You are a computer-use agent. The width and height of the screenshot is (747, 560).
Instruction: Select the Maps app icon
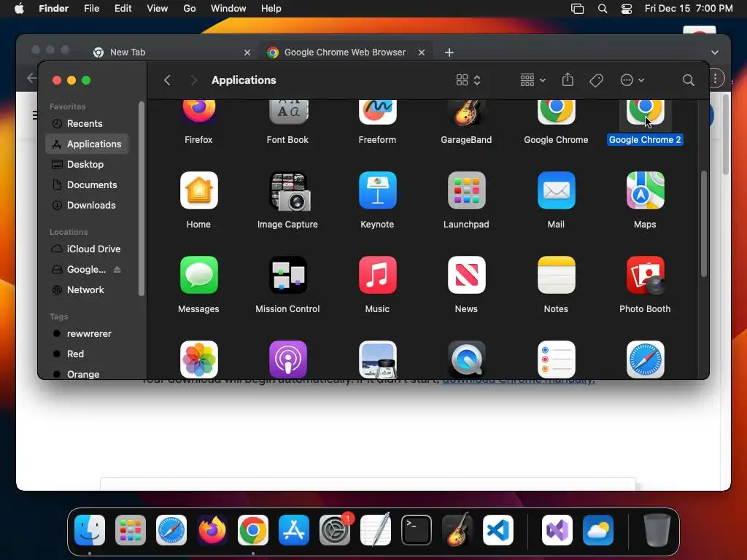coord(645,190)
